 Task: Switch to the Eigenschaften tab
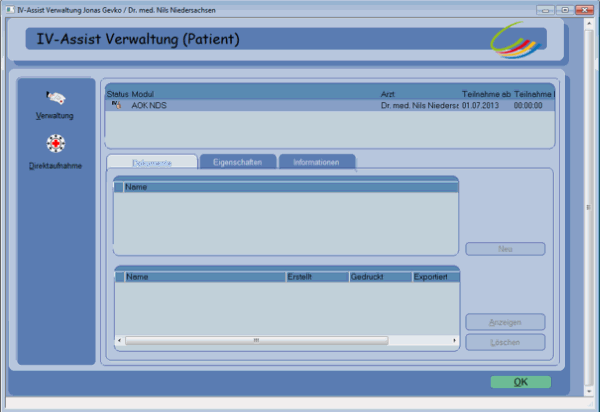[236, 162]
